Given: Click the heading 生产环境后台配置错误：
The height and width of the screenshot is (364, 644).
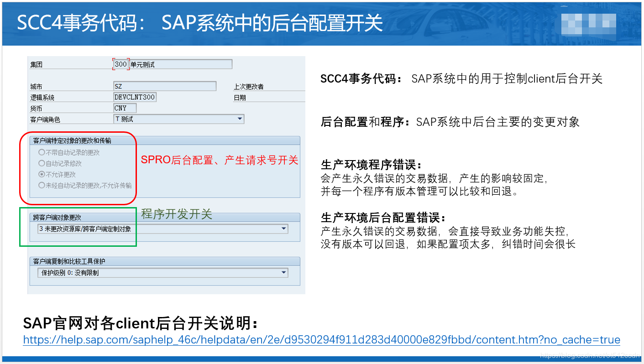Looking at the screenshot, I should pyautogui.click(x=383, y=217).
